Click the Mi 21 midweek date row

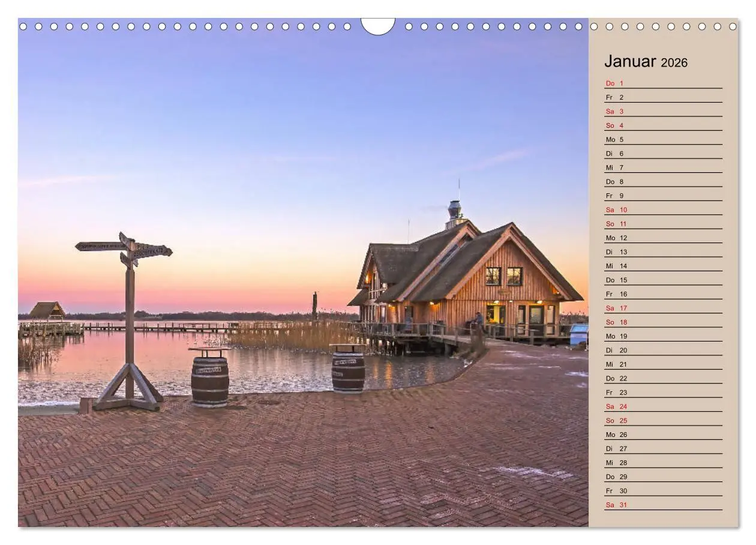613,364
